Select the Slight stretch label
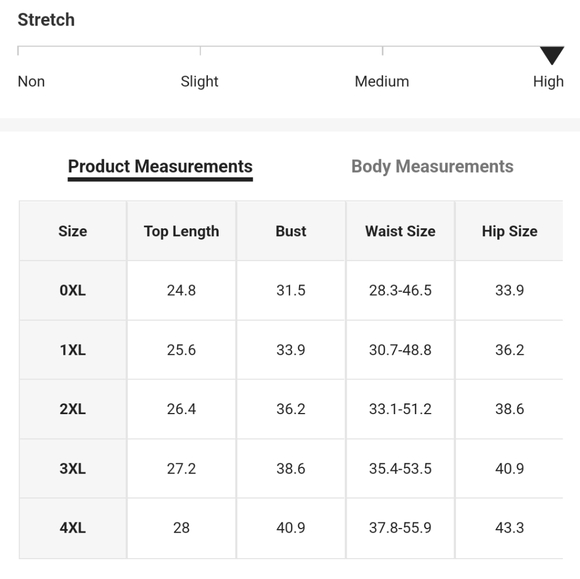Screen dimensions: 580x579 point(199,81)
